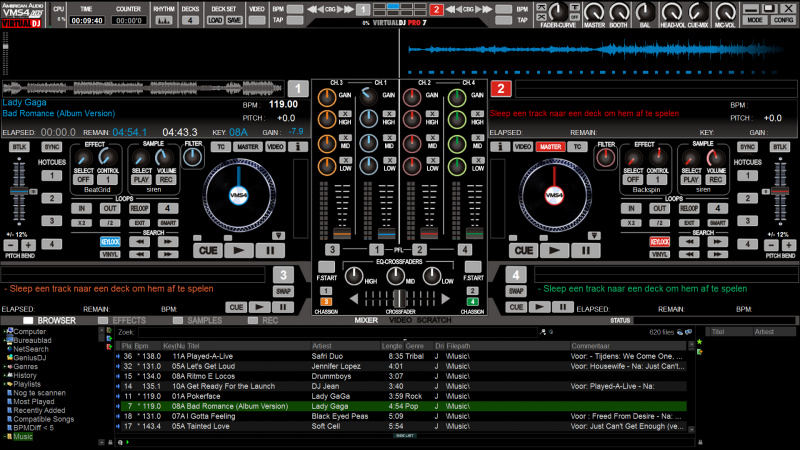Click SWAP on deck 3
Viewport: 800px width, 450px height.
pos(283,291)
